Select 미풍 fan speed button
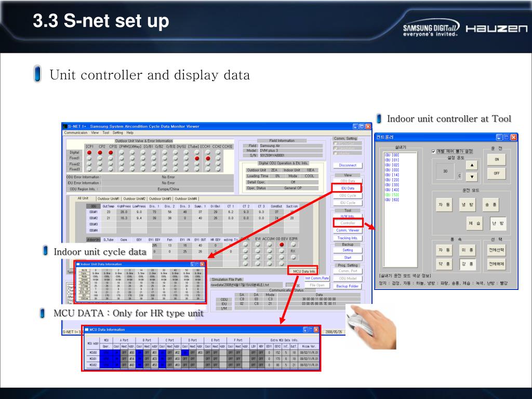Image resolution: width=532 pixels, height=399 pixels. tap(467, 250)
